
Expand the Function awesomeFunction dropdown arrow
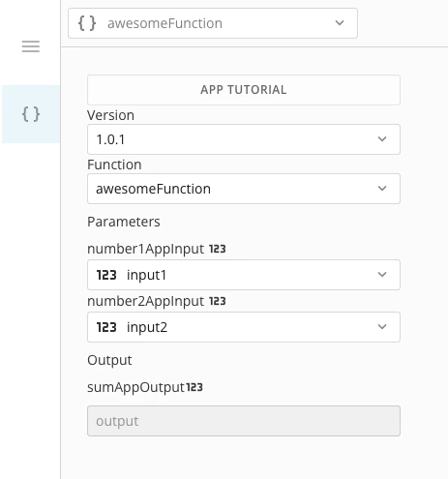pos(382,189)
